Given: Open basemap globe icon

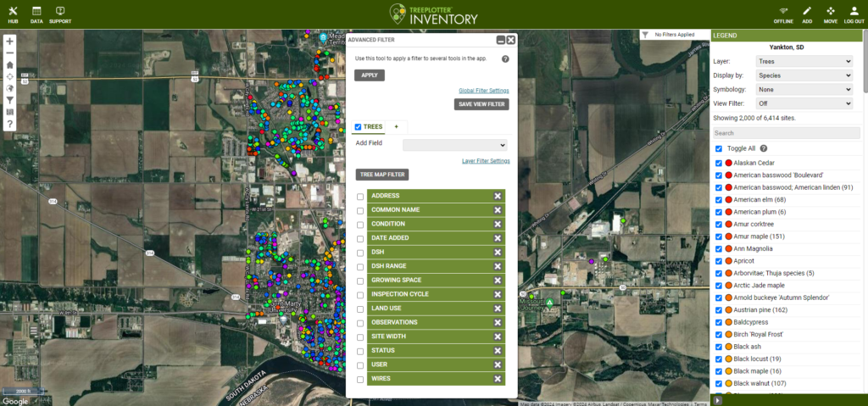Looking at the screenshot, I should pos(10,89).
